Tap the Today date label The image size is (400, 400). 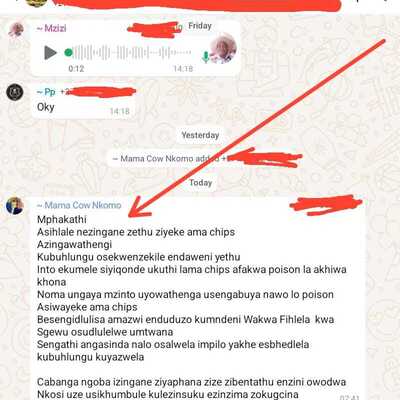pos(200,183)
